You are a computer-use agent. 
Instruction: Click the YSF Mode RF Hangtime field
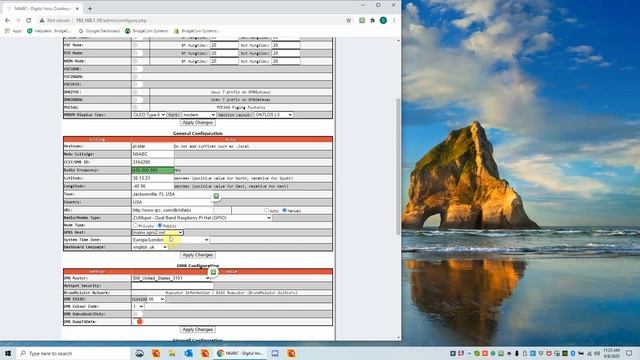224,45
